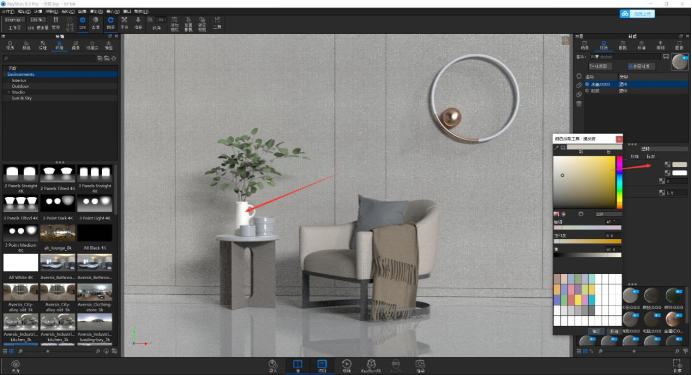692x375 pixels.
Task: Click the Add Camera ribbon icon
Action: coord(175,24)
